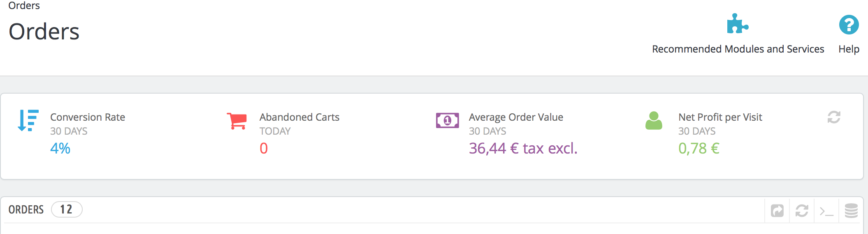
Task: Click the Orders breadcrumb link
Action: point(24,6)
